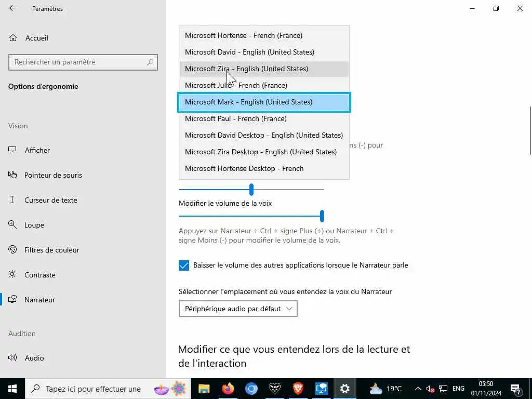The image size is (532, 399).
Task: Click the taskbar search box
Action: click(x=108, y=389)
